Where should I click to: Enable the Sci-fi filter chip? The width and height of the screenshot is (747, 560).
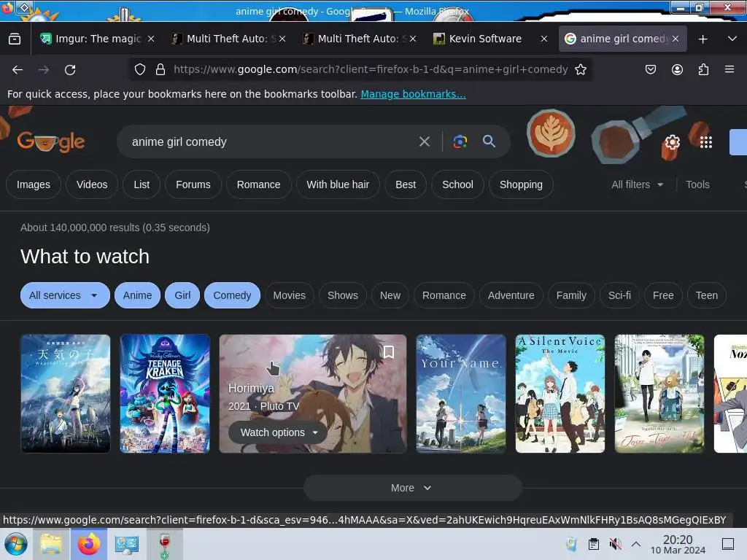click(619, 295)
